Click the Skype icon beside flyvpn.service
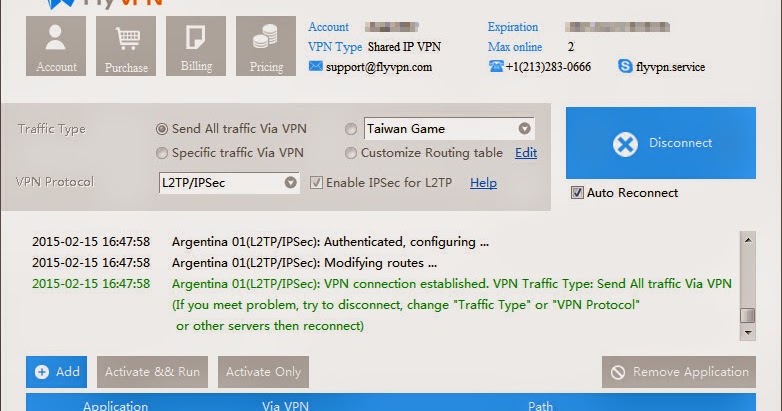Image resolution: width=782 pixels, height=411 pixels. click(625, 66)
